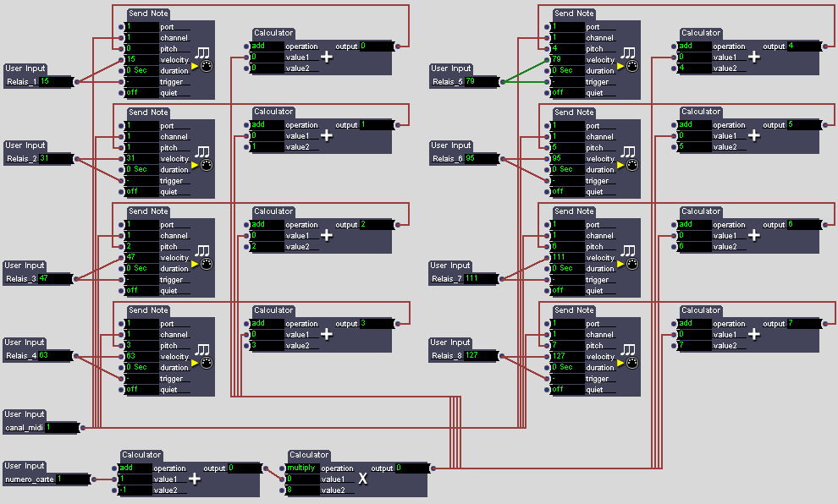Click the plus icon on the Calculator with value2 -1
Screen dimensions: 838x504
[x=194, y=479]
